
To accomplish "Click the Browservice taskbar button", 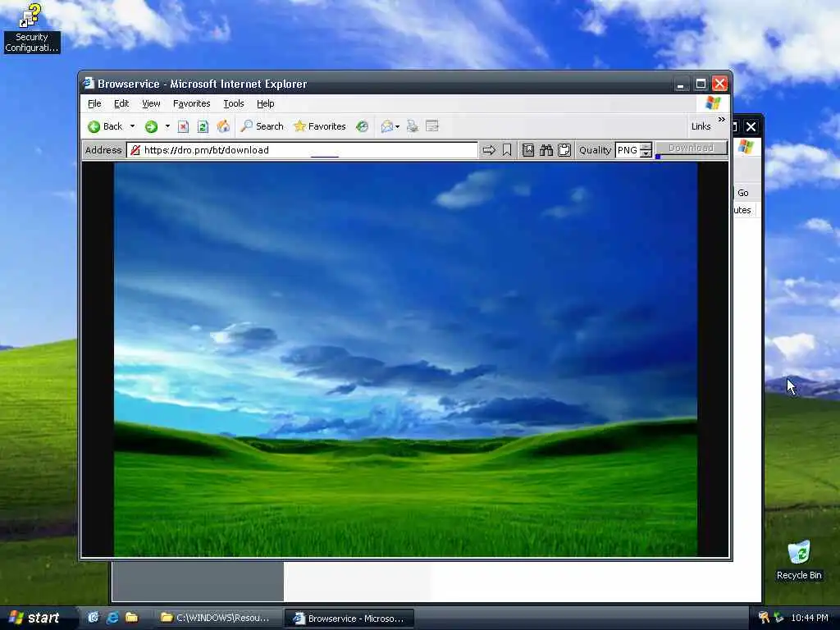I will (349, 619).
